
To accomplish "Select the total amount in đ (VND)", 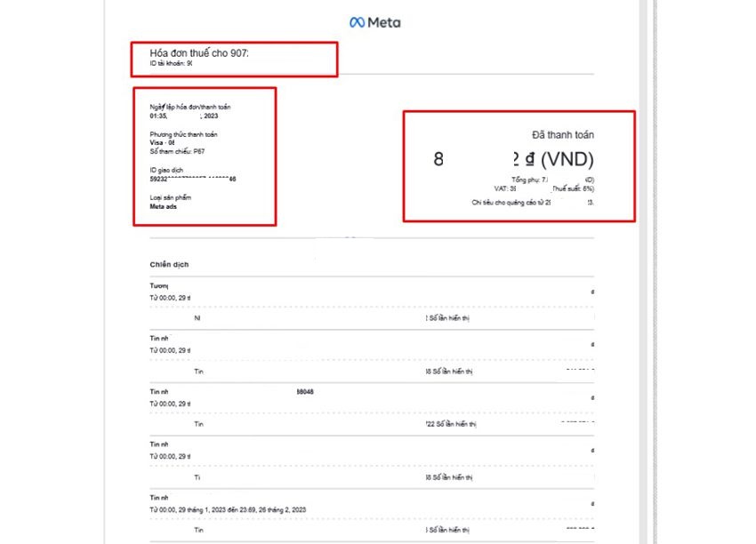I will coord(513,159).
